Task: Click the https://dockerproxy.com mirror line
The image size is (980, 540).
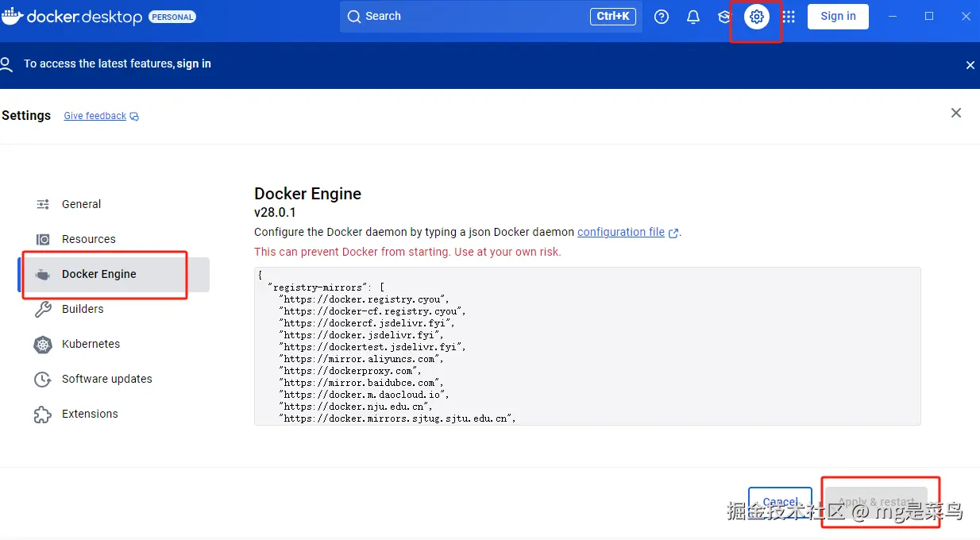Action: [x=350, y=371]
